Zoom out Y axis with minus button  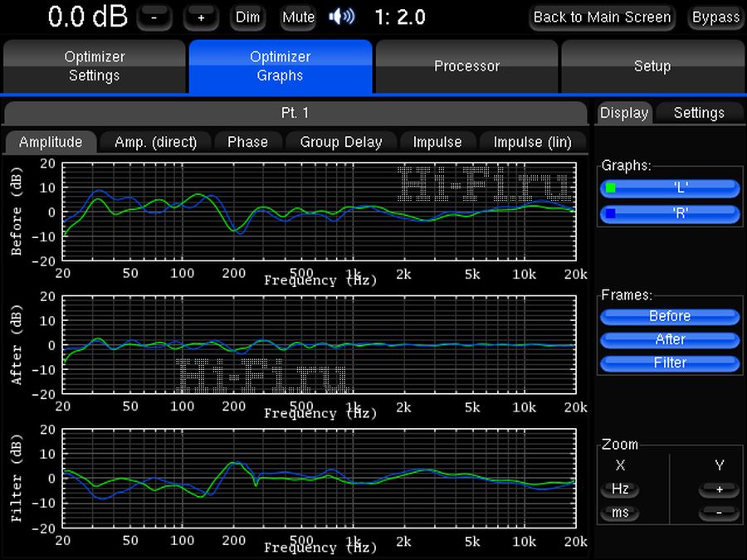pos(719,513)
